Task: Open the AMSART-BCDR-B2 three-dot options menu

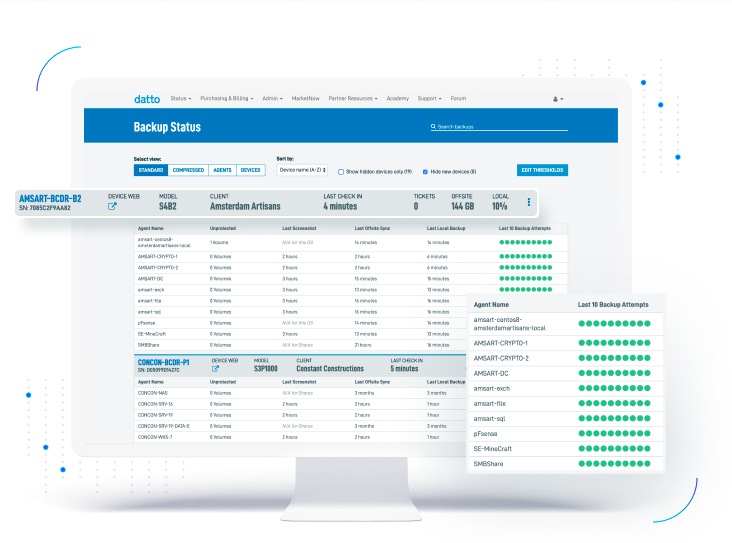Action: point(528,202)
